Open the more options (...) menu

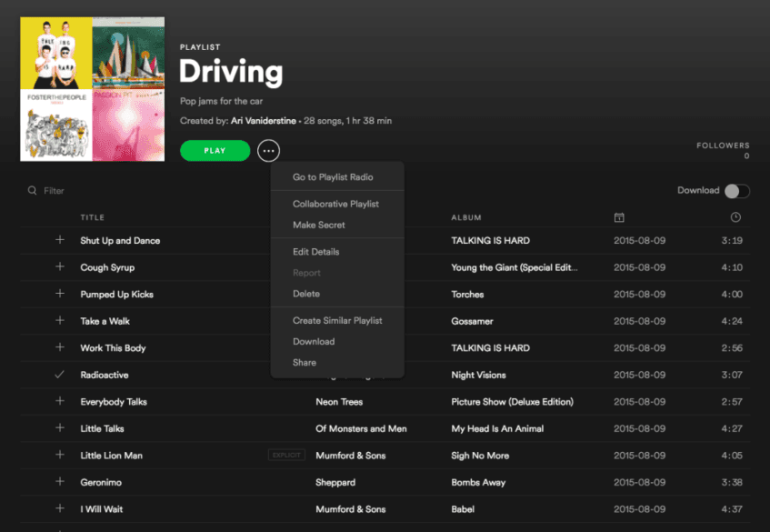(268, 150)
